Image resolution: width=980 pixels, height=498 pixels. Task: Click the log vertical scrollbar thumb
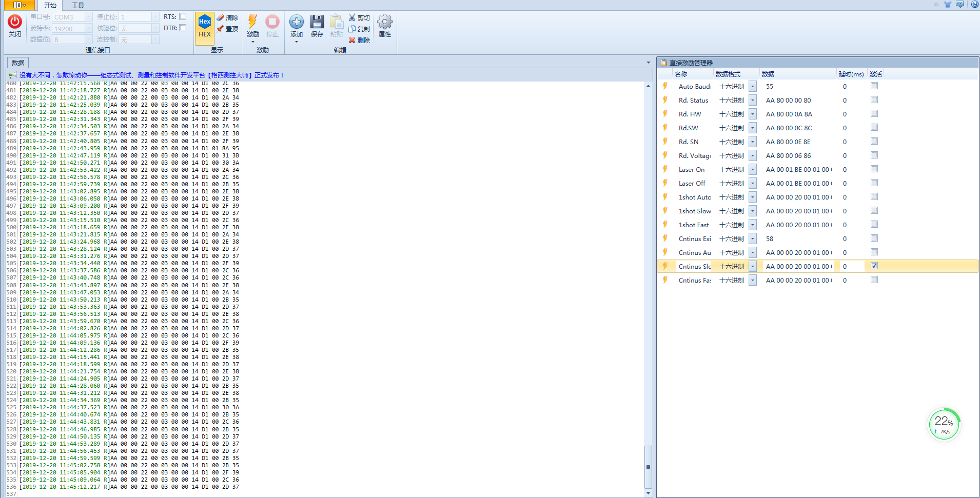(648, 467)
